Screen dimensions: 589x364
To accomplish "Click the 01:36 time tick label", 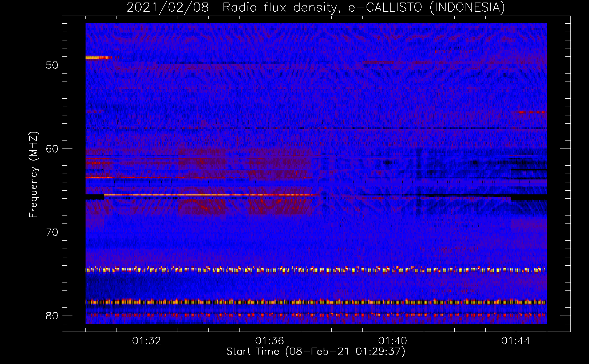I will (x=270, y=341).
